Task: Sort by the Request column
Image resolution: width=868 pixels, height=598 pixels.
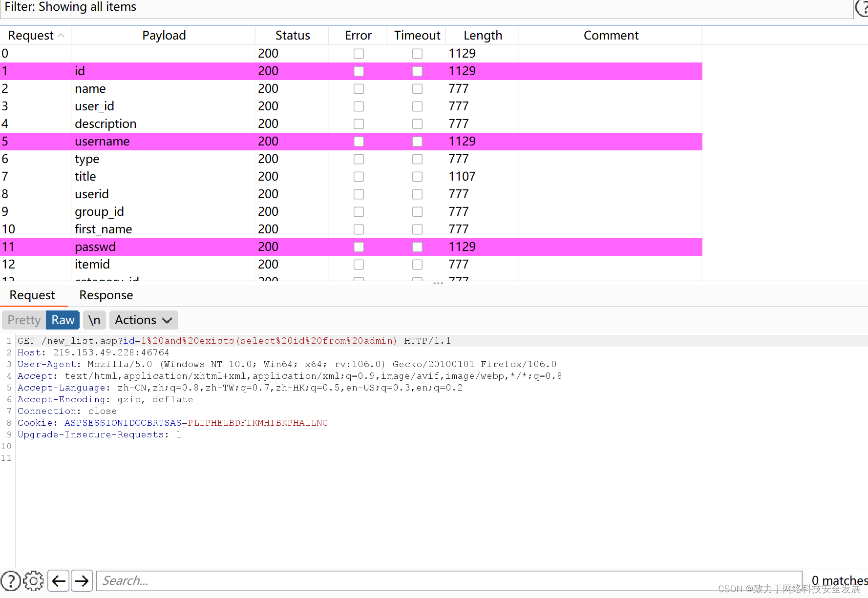Action: (36, 36)
